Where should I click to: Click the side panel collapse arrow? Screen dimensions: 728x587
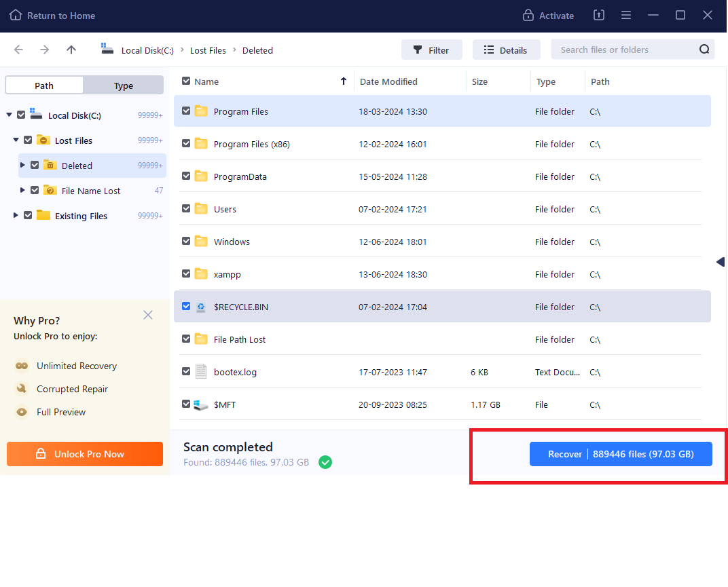point(720,262)
